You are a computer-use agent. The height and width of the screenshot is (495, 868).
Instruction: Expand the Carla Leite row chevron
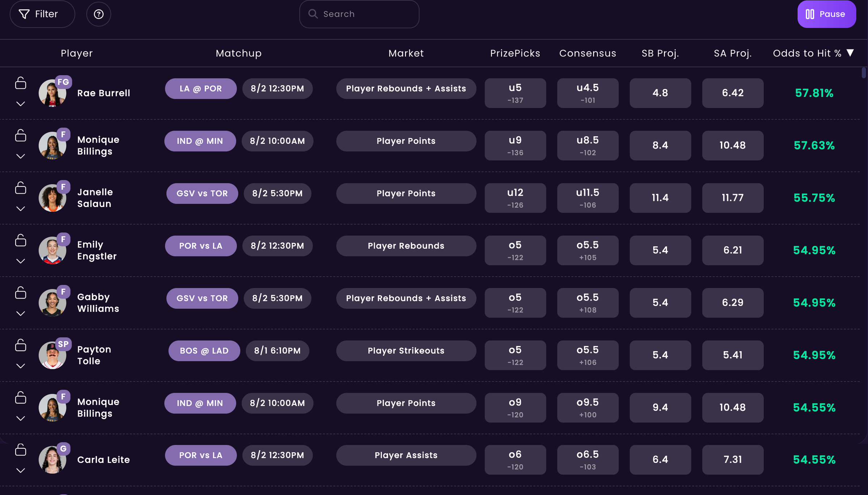point(21,470)
